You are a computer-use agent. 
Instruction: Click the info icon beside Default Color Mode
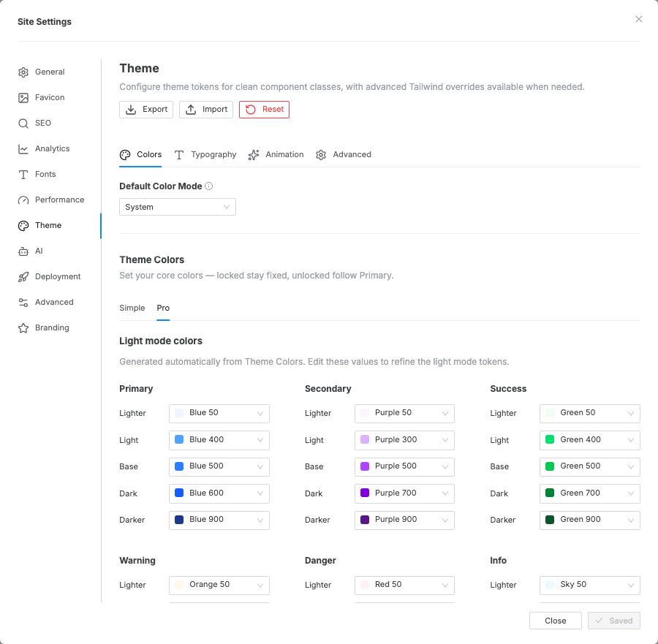tap(208, 186)
